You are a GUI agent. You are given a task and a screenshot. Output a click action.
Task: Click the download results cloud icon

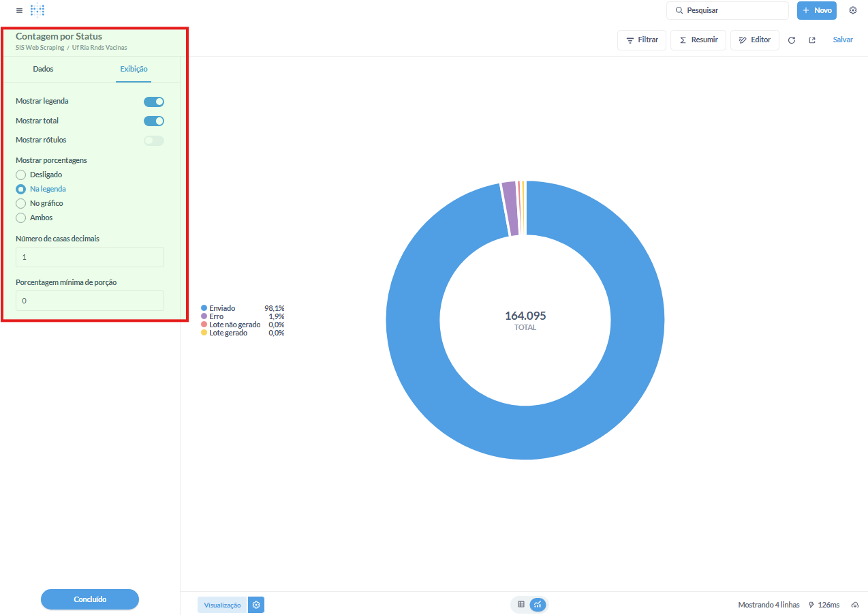tap(855, 605)
